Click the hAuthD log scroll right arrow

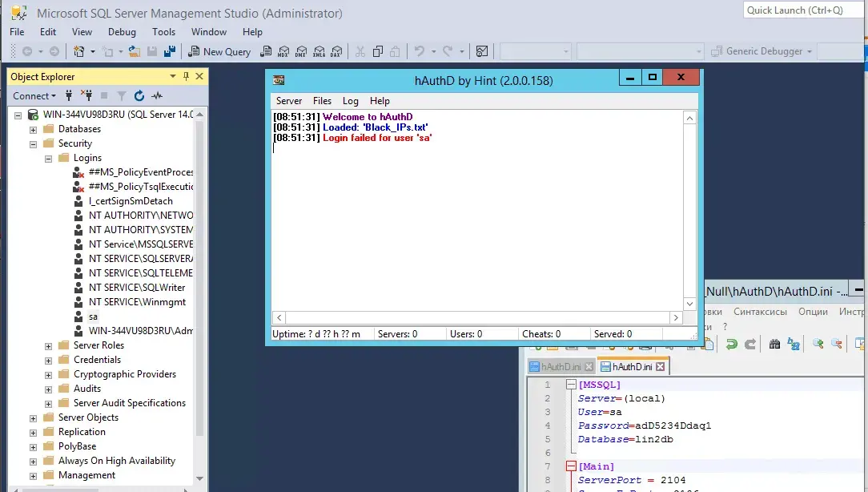coord(675,317)
